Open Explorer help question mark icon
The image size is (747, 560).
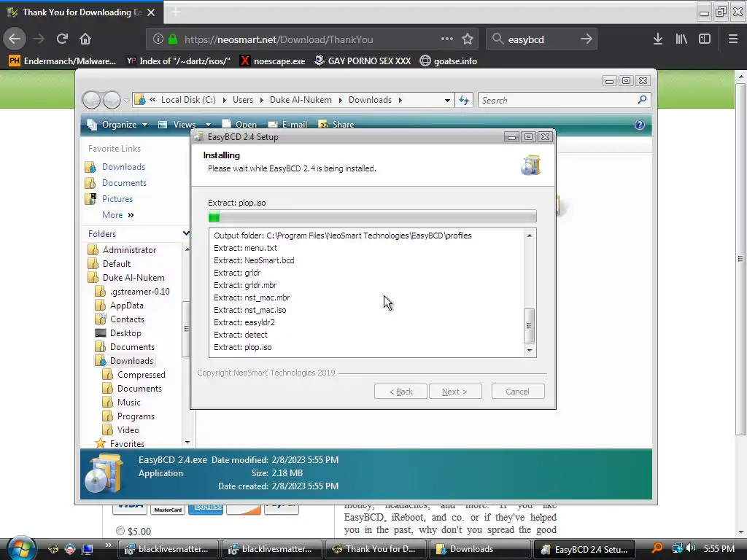639,125
